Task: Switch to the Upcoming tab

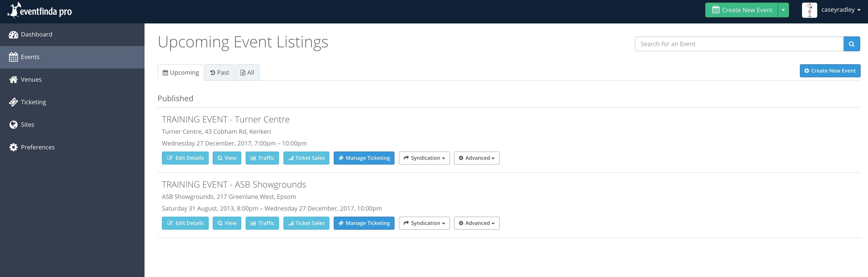Action: (181, 73)
